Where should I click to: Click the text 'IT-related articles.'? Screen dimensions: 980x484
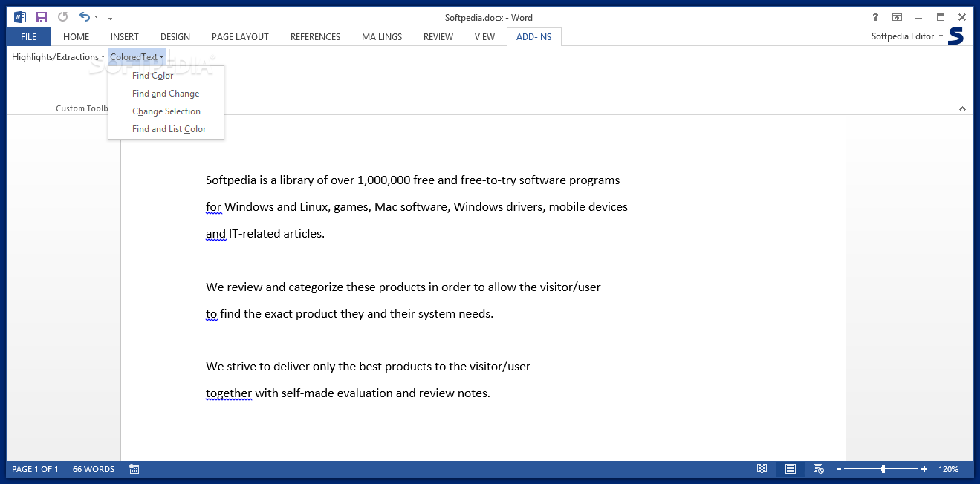click(277, 234)
